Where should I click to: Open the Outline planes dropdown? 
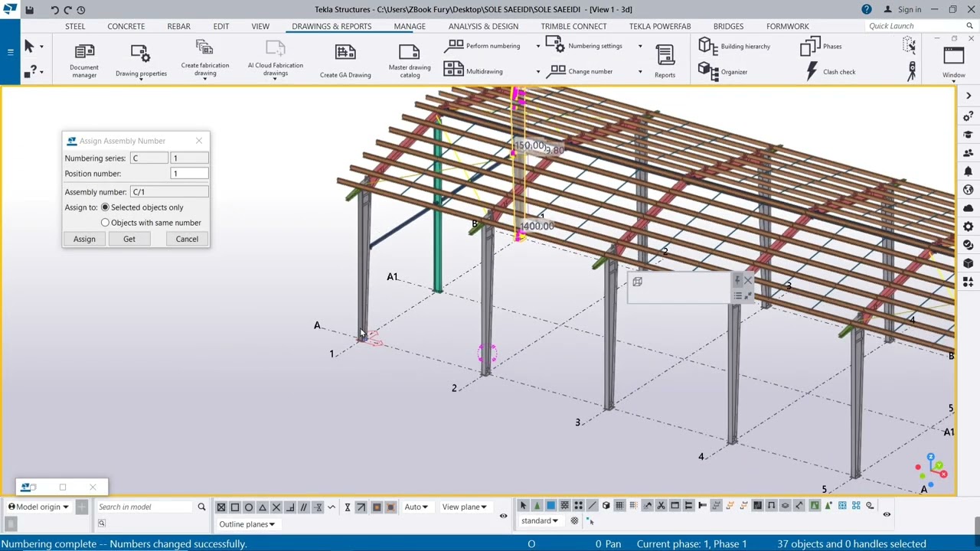click(247, 524)
